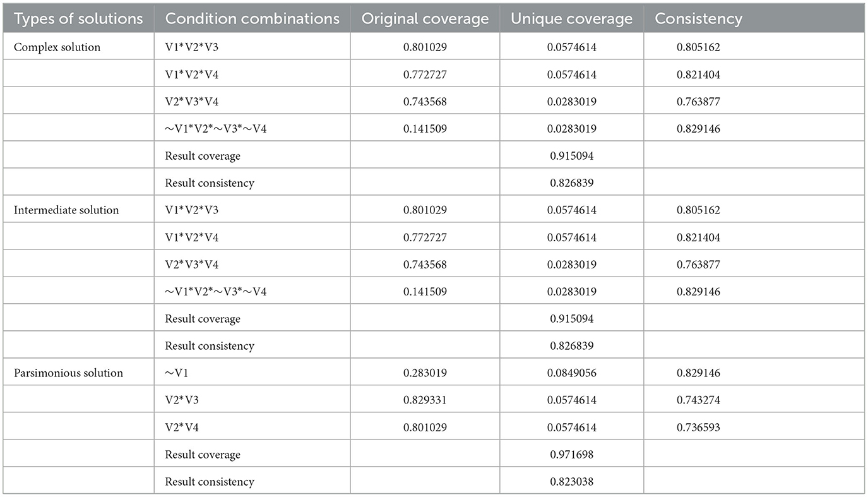Click unique coverage value 0.0849056
Viewport: 868px width, 497px height.
pyautogui.click(x=571, y=373)
